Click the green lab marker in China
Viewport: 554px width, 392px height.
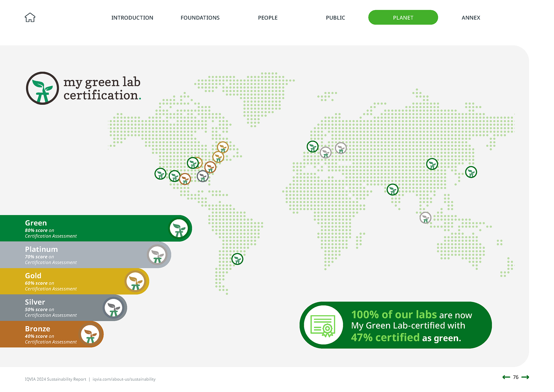point(432,164)
